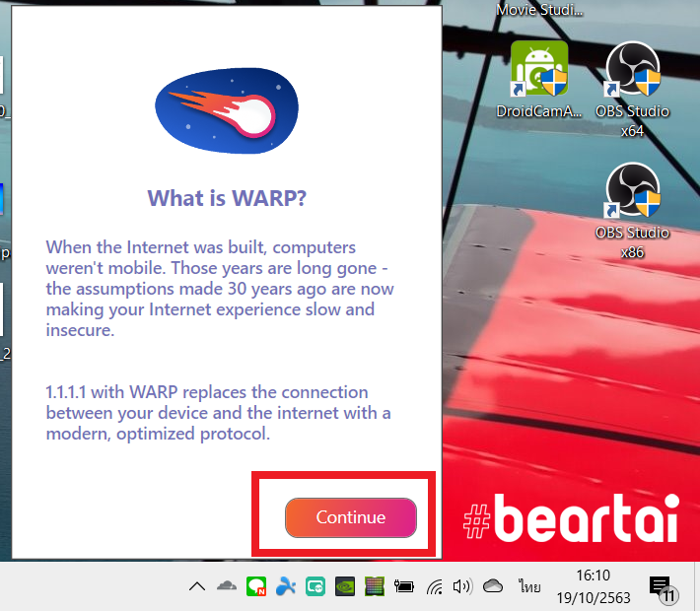
Task: Click the Continue button in WARP dialog
Action: click(350, 517)
